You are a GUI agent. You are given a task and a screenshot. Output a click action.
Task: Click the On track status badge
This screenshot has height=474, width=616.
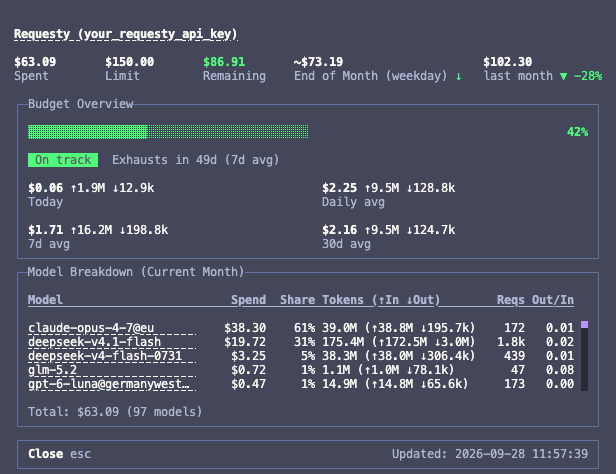coord(63,160)
